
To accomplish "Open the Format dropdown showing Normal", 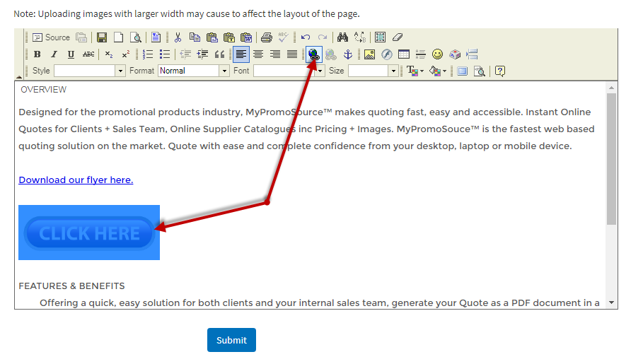I will point(193,71).
